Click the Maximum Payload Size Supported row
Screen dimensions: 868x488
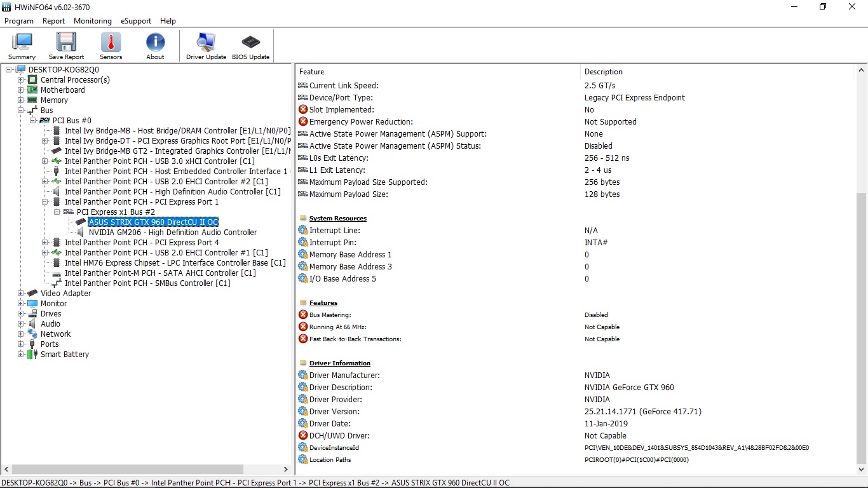[x=576, y=182]
